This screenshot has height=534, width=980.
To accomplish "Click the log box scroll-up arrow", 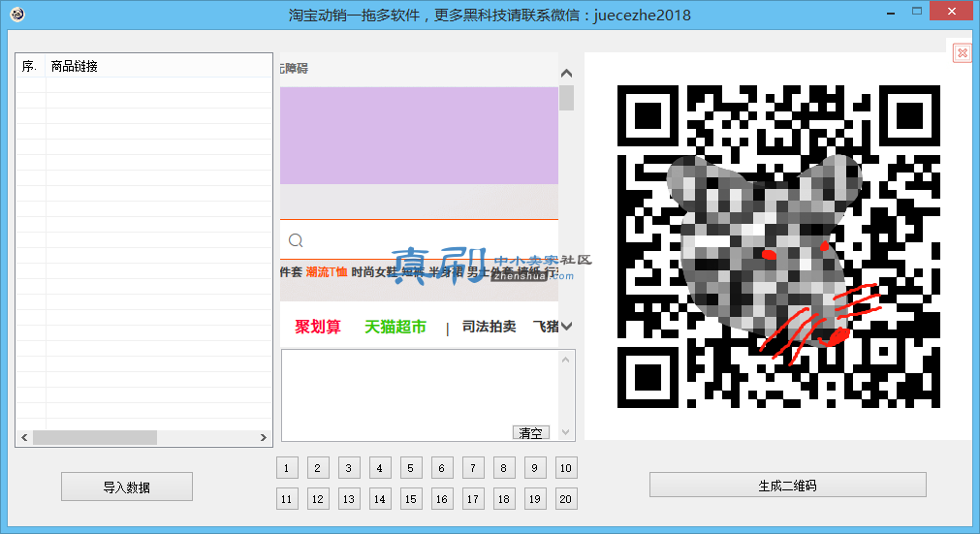I will (566, 360).
